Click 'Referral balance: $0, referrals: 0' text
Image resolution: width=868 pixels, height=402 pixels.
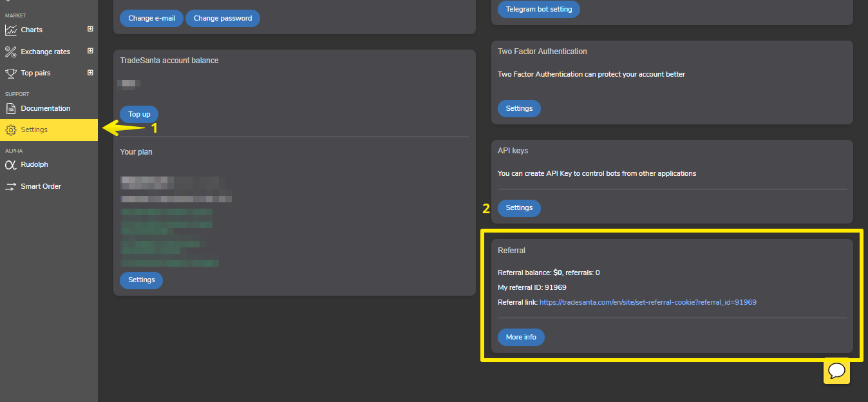[x=549, y=273]
